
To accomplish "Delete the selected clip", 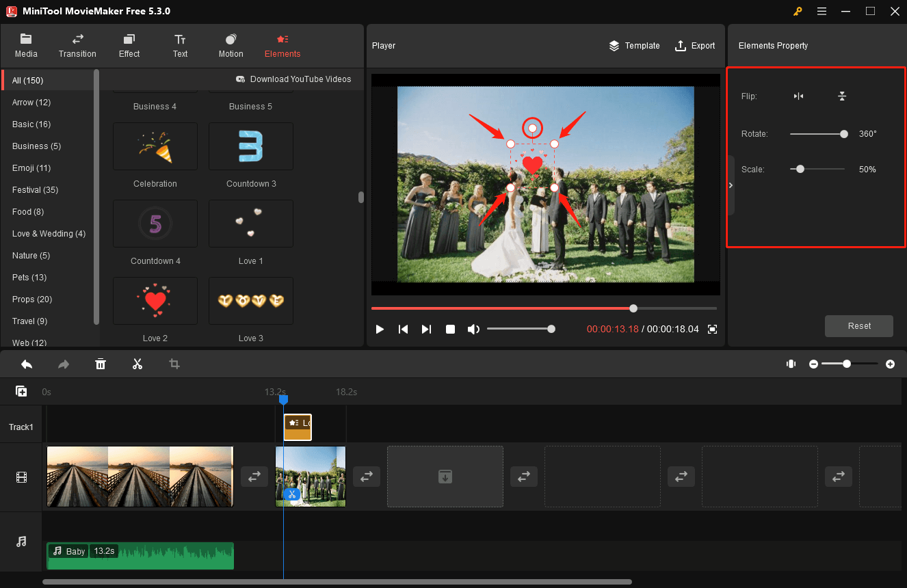I will pyautogui.click(x=101, y=364).
